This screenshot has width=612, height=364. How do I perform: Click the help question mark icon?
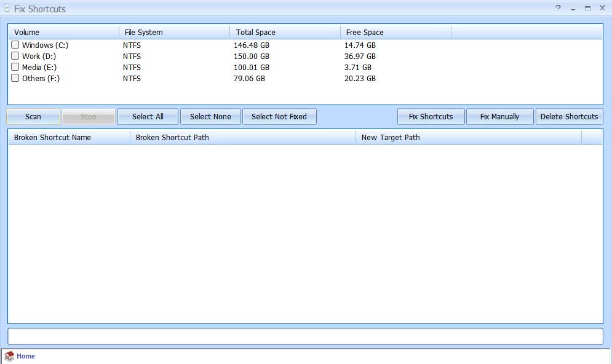(x=558, y=8)
